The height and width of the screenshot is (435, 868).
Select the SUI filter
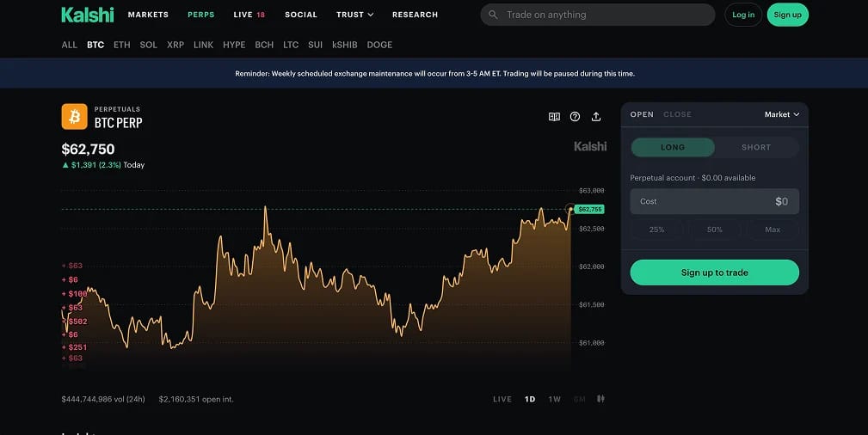click(x=316, y=45)
